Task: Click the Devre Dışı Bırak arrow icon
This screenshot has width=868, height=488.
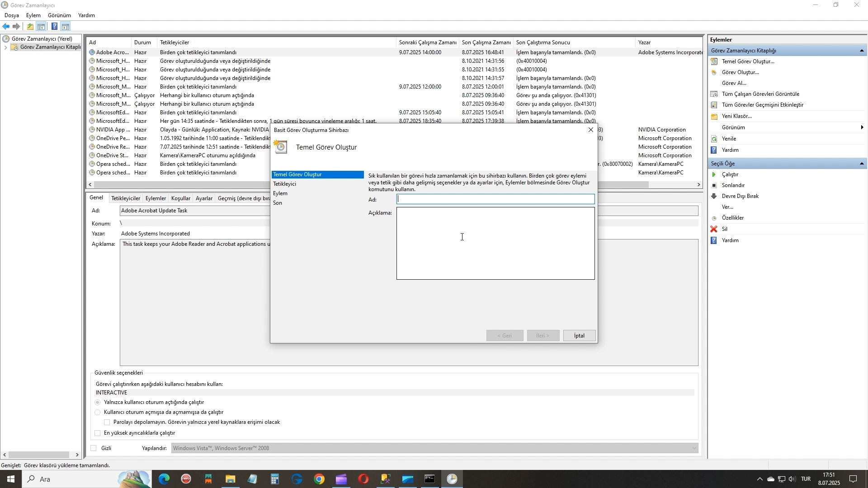Action: (x=714, y=196)
